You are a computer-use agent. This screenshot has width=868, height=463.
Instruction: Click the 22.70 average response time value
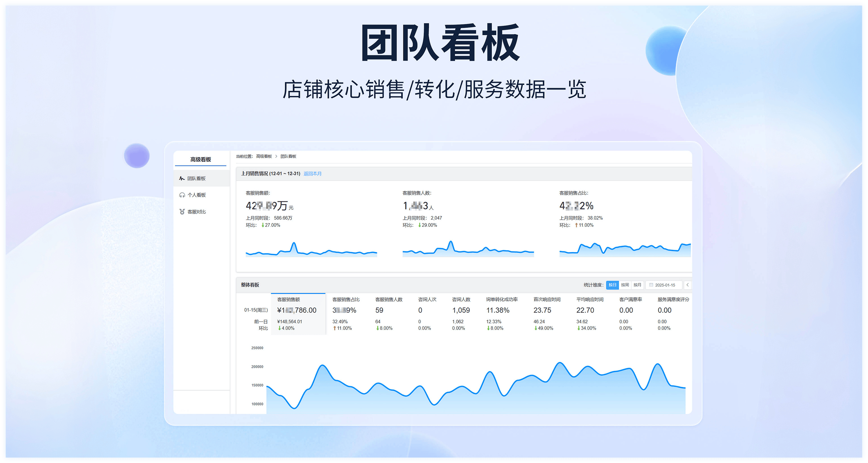pyautogui.click(x=585, y=310)
